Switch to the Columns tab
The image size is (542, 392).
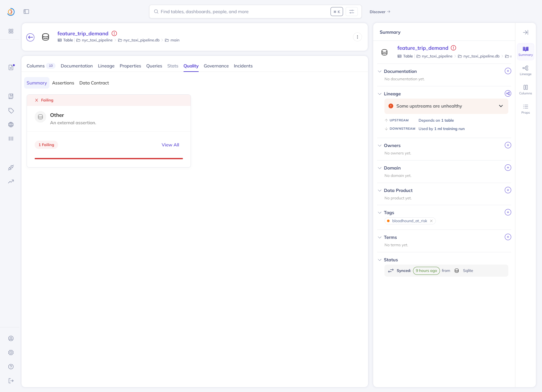tap(41, 66)
